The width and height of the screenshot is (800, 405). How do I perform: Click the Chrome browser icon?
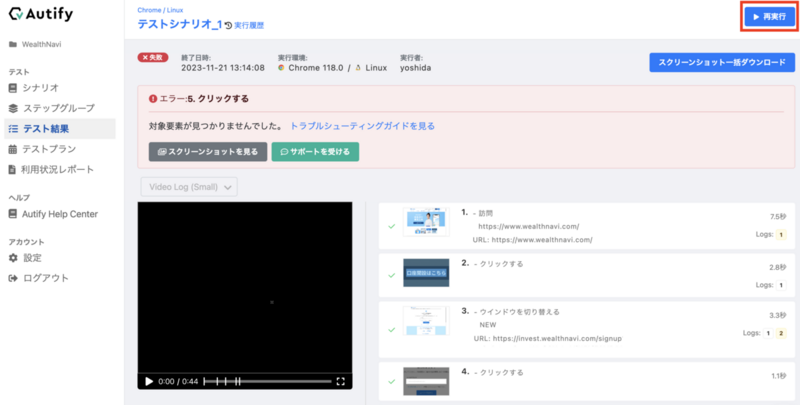click(281, 68)
